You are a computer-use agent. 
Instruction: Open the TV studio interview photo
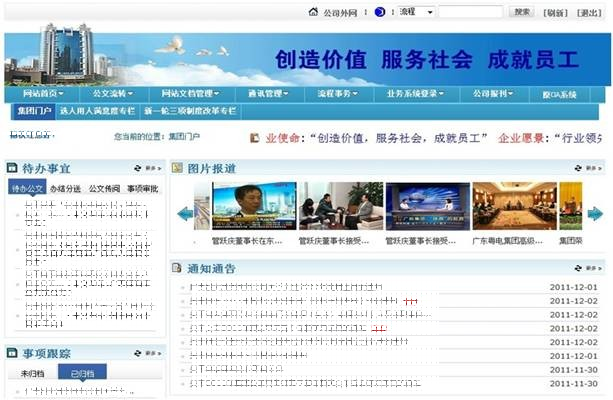tap(428, 206)
